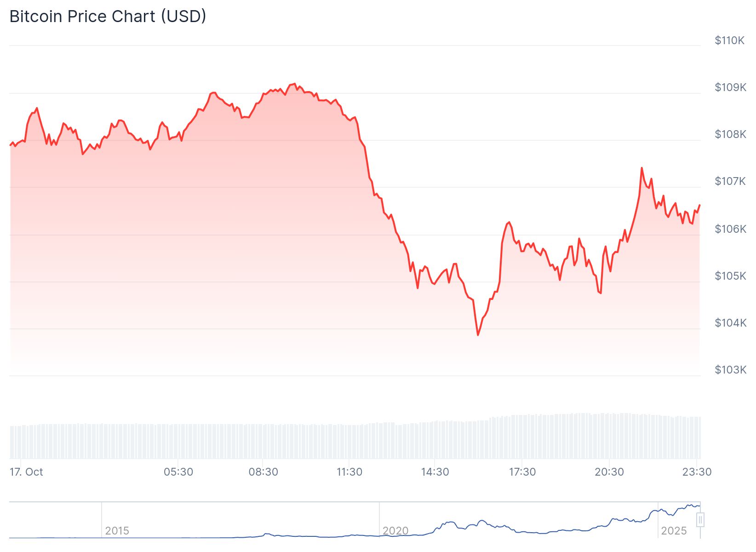Click the Bitcoin Price Chart (USD) title
756x552 pixels.
(x=108, y=17)
